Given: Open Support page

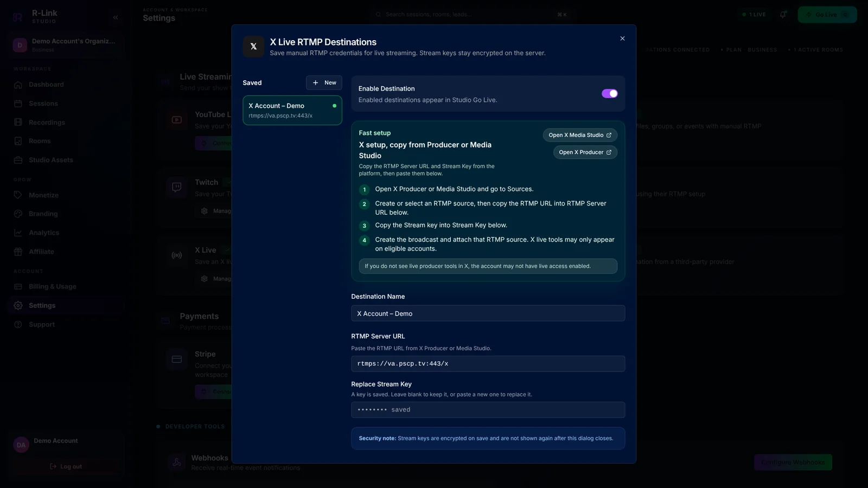Looking at the screenshot, I should (x=42, y=324).
